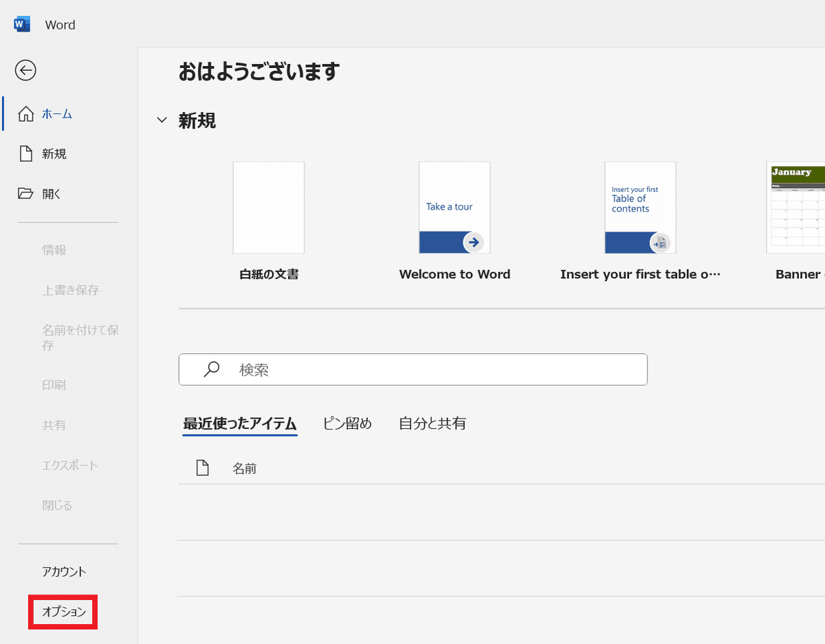This screenshot has width=825, height=644.
Task: Switch to 自分と共有 tab
Action: (432, 424)
